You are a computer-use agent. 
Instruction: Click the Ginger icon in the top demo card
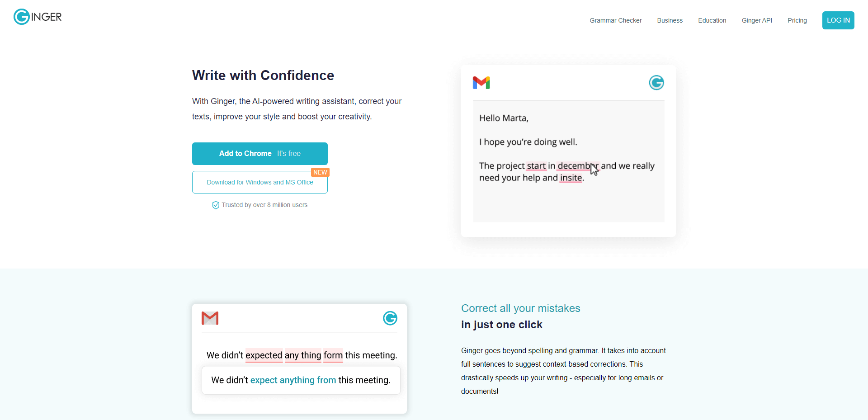click(656, 83)
